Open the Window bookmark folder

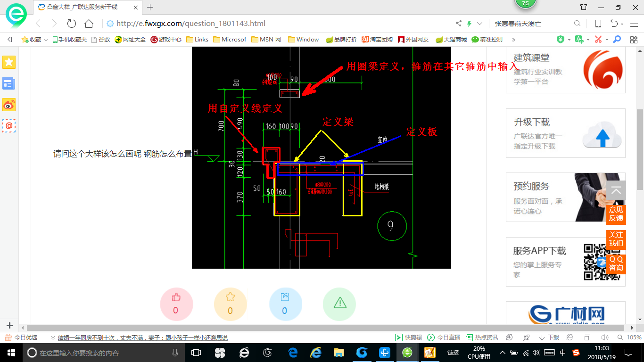coord(303,40)
